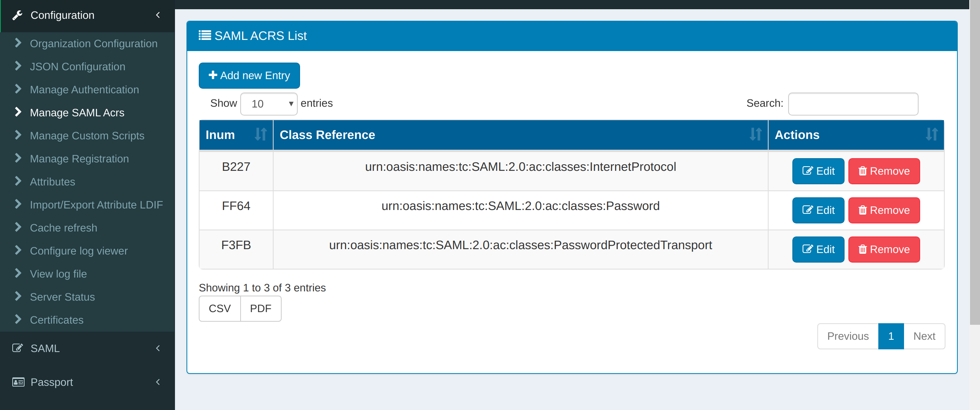Click the Passport ID card icon
Screen dimensions: 980x410
pyautogui.click(x=18, y=382)
